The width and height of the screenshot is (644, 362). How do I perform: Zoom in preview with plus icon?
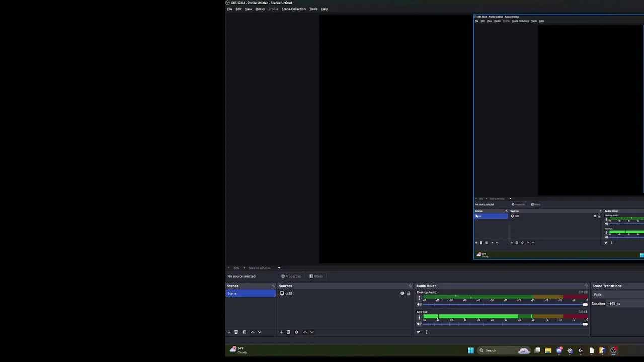[245, 268]
